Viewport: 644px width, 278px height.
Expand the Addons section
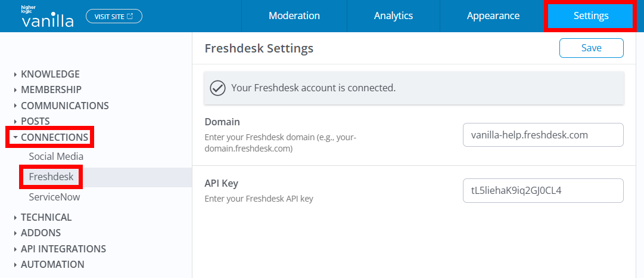41,233
